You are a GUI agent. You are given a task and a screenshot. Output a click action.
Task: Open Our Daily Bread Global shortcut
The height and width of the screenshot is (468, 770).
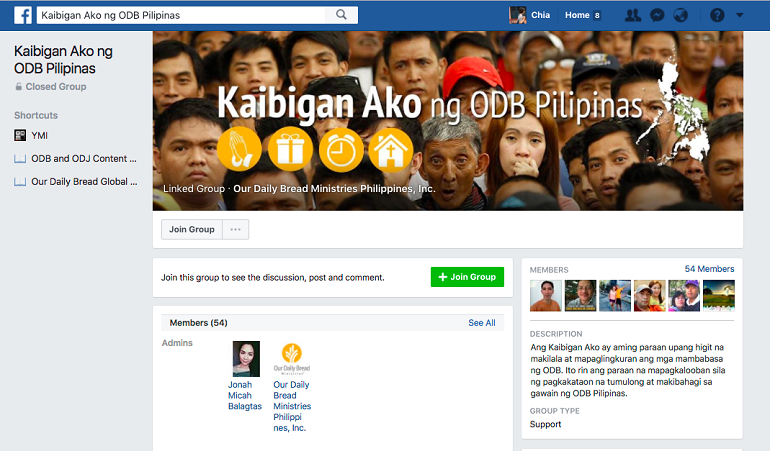tap(84, 182)
